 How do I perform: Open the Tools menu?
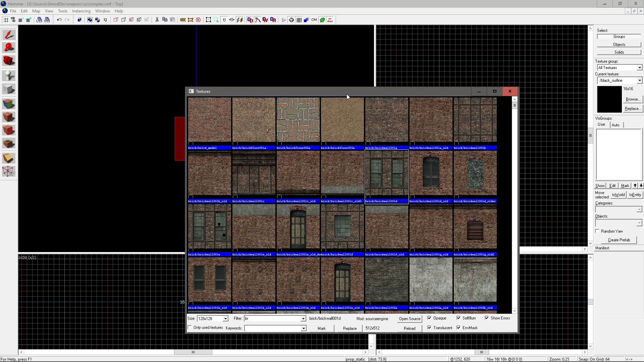pyautogui.click(x=63, y=11)
